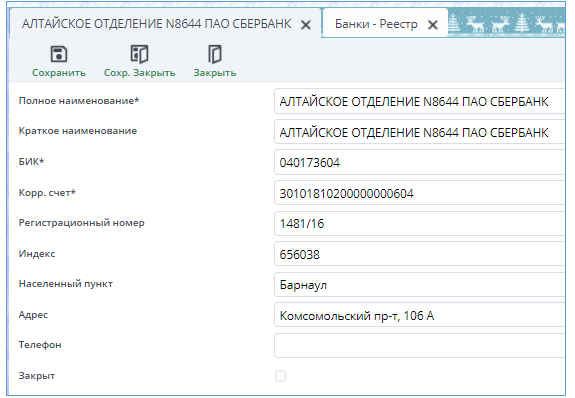Click the Сохранить floppy disk icon

[x=59, y=54]
